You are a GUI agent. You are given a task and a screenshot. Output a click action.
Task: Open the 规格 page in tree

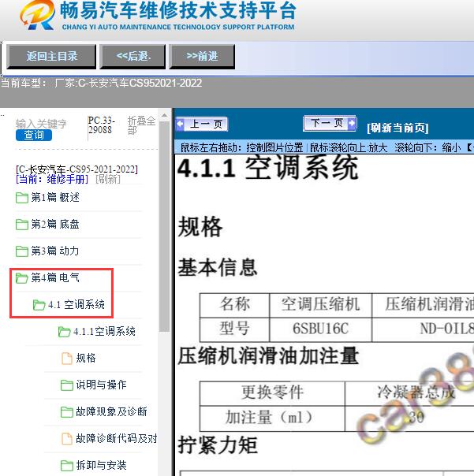tap(86, 358)
